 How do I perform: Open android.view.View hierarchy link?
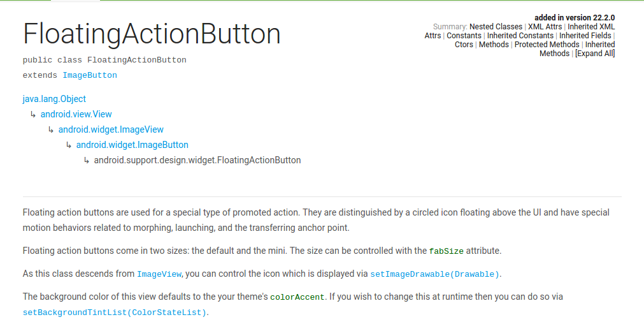tap(76, 114)
